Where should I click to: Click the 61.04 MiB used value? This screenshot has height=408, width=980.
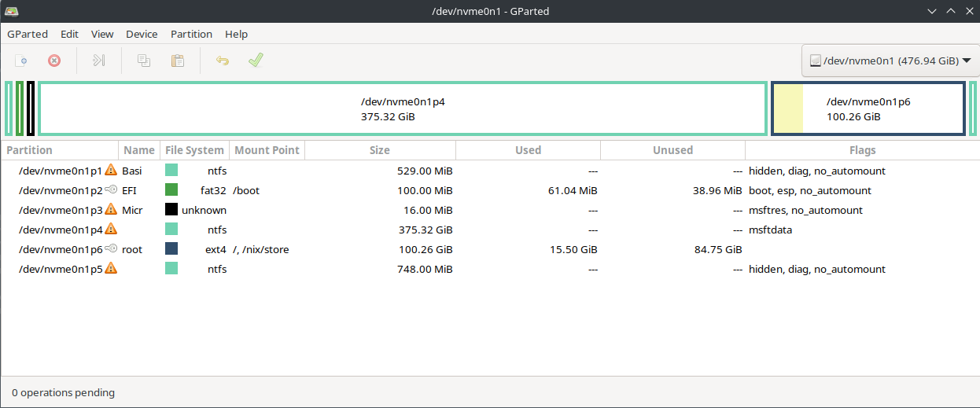click(x=571, y=190)
